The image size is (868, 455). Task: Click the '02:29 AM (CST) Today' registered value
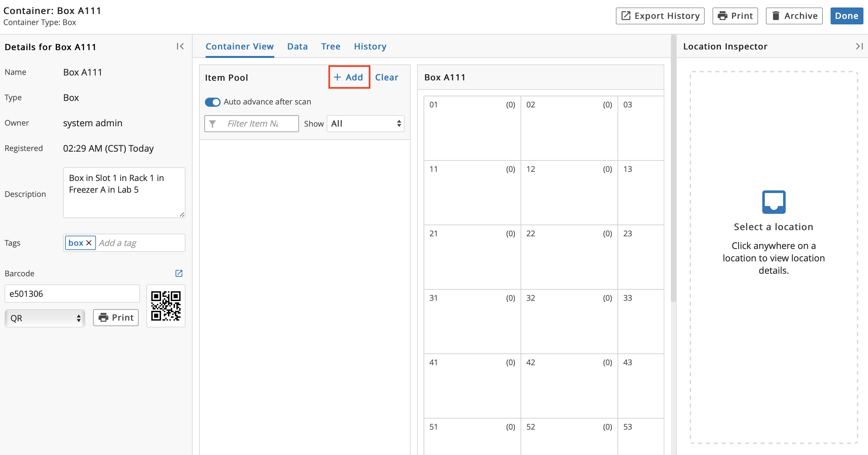click(x=109, y=148)
